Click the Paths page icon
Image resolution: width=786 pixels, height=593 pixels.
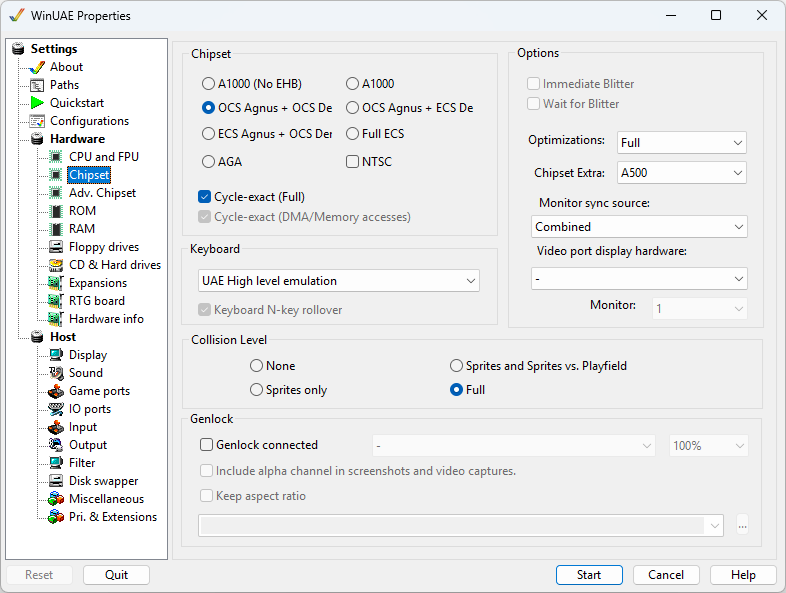coord(37,85)
